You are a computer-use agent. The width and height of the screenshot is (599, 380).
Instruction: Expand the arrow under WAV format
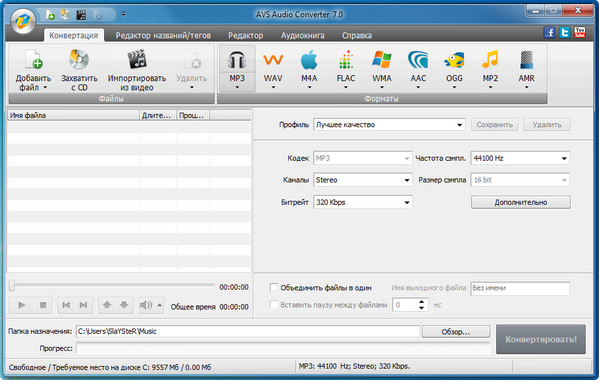point(273,87)
